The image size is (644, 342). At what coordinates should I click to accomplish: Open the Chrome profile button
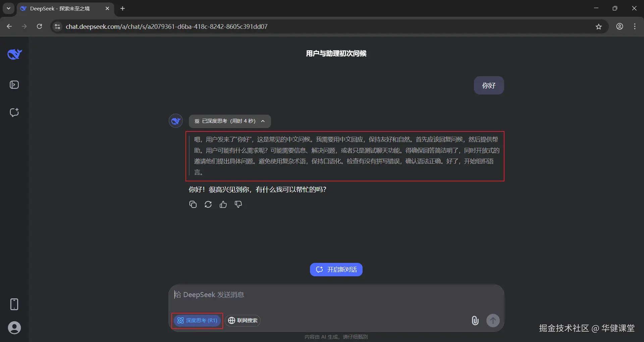click(620, 26)
